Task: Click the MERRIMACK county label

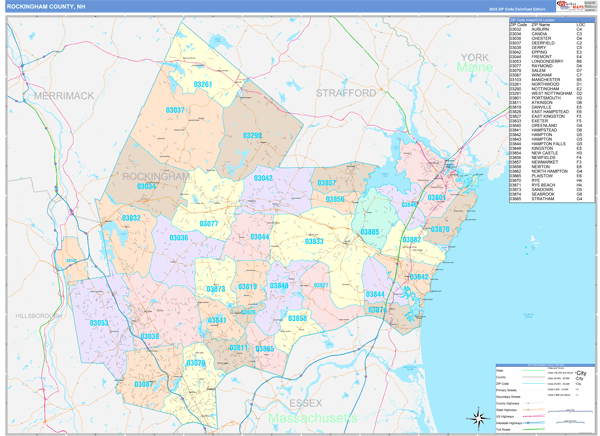Action: (x=64, y=96)
